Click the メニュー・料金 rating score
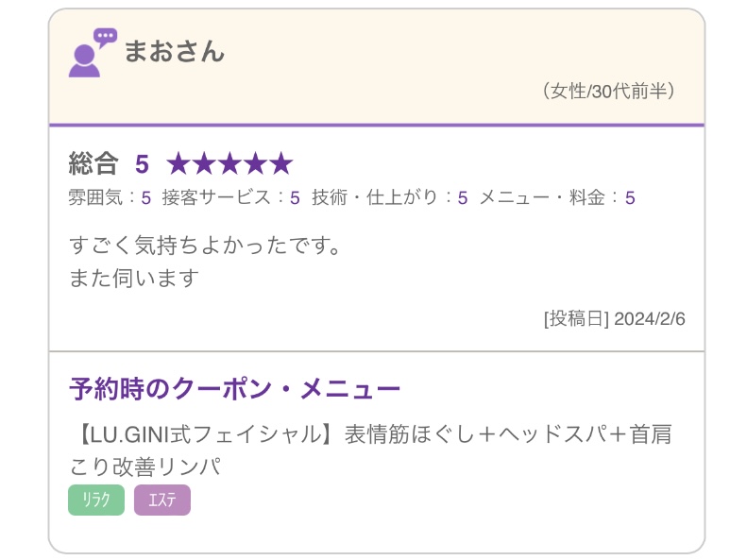Viewport: 747px width, 560px height. tap(630, 198)
